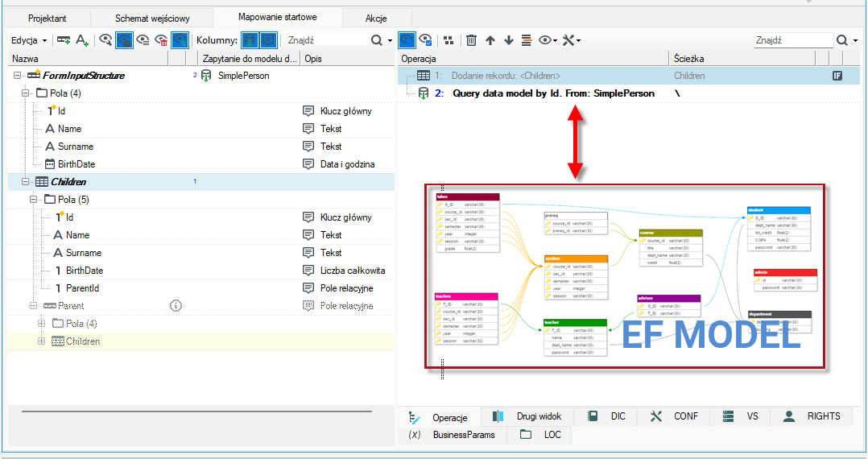Click the left panel magnifier search icon
The height and width of the screenshot is (459, 868).
click(377, 40)
